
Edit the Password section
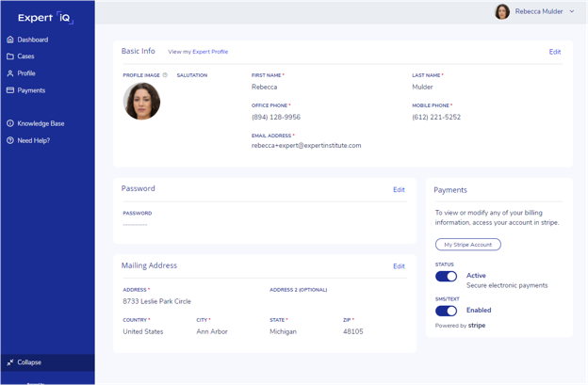pyautogui.click(x=399, y=189)
